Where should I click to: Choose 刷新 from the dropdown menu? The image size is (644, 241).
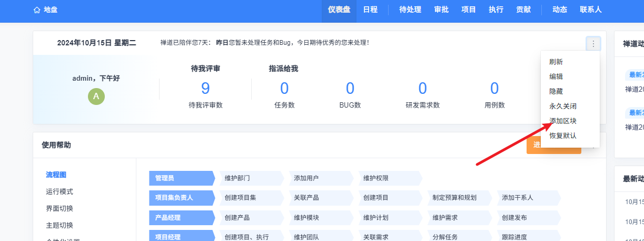click(570, 62)
